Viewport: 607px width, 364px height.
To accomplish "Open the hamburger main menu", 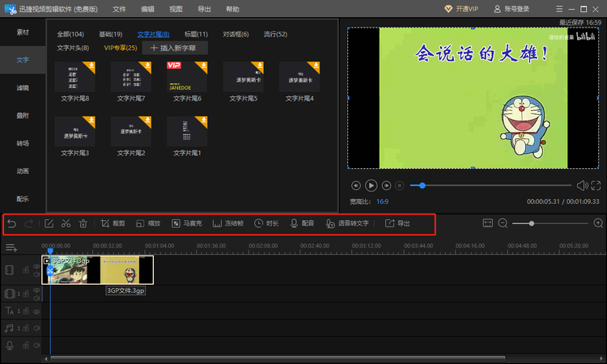I will coord(559,9).
